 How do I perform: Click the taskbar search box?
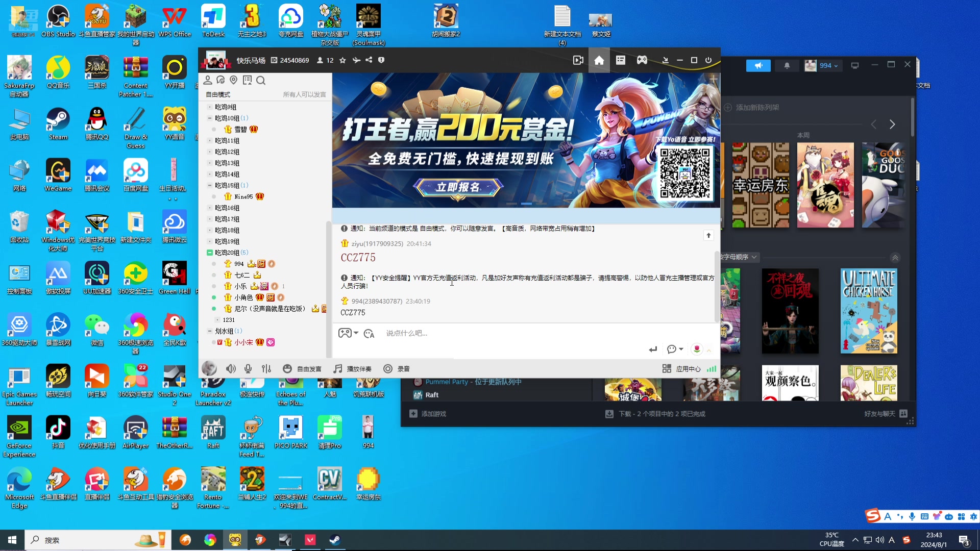(98, 540)
